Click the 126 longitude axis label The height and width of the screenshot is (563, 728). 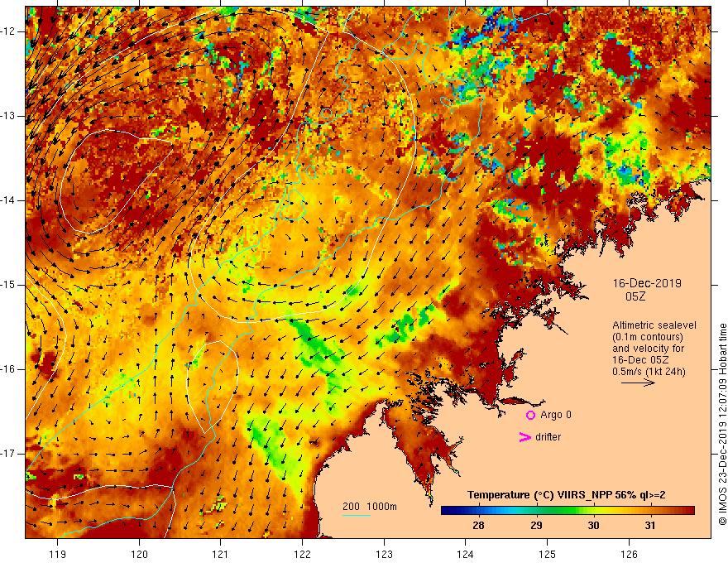coord(629,554)
